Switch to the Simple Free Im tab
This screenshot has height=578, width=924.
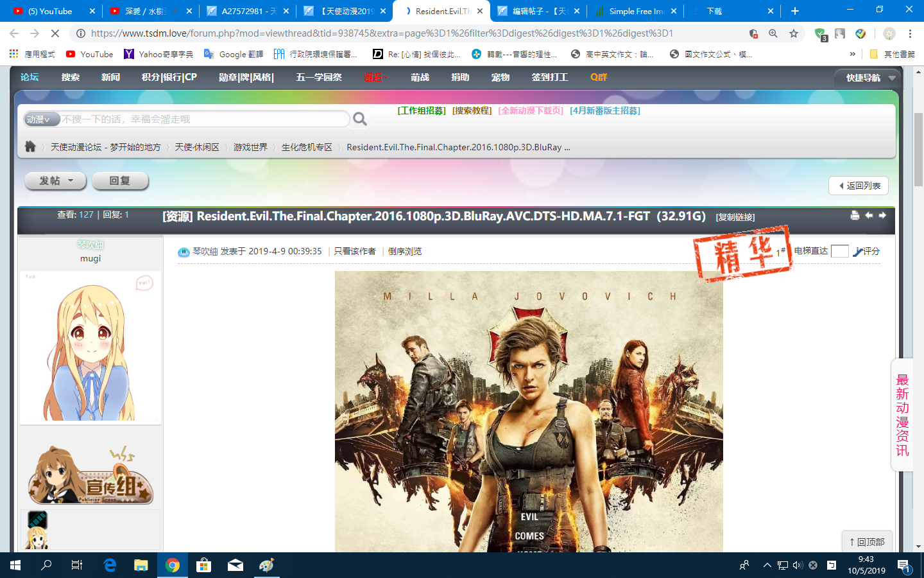[635, 11]
